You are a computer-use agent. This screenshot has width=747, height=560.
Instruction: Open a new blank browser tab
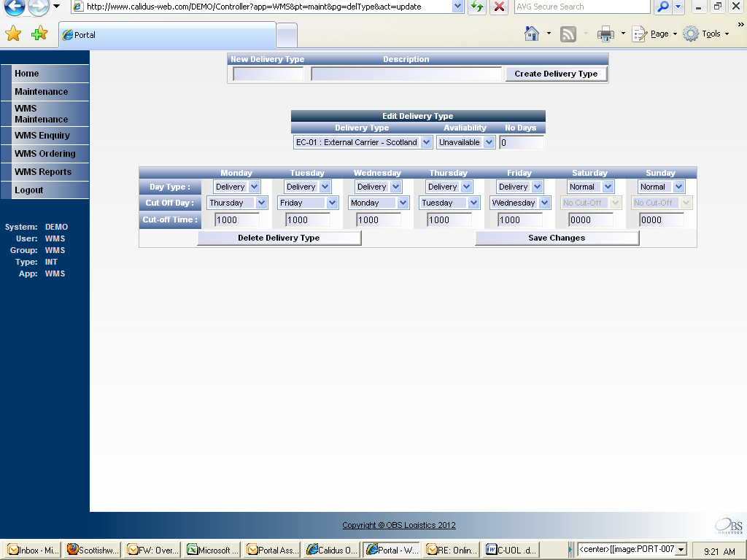(286, 35)
